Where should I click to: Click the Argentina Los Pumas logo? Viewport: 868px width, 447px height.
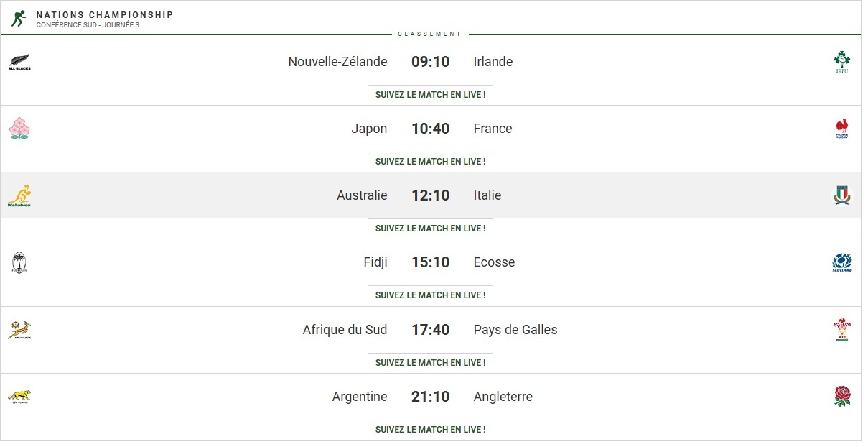(19, 397)
